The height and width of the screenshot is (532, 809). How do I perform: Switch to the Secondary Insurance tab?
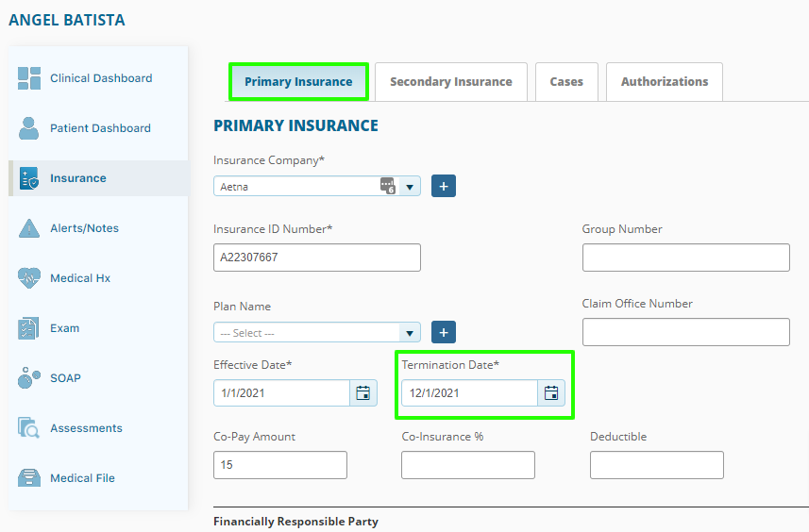451,82
